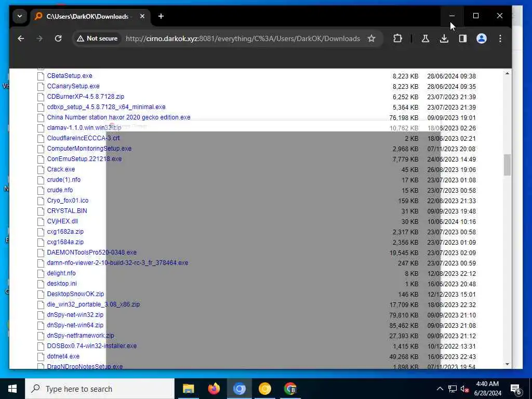Close the Downloads tab
The height and width of the screenshot is (399, 532).
(x=142, y=16)
